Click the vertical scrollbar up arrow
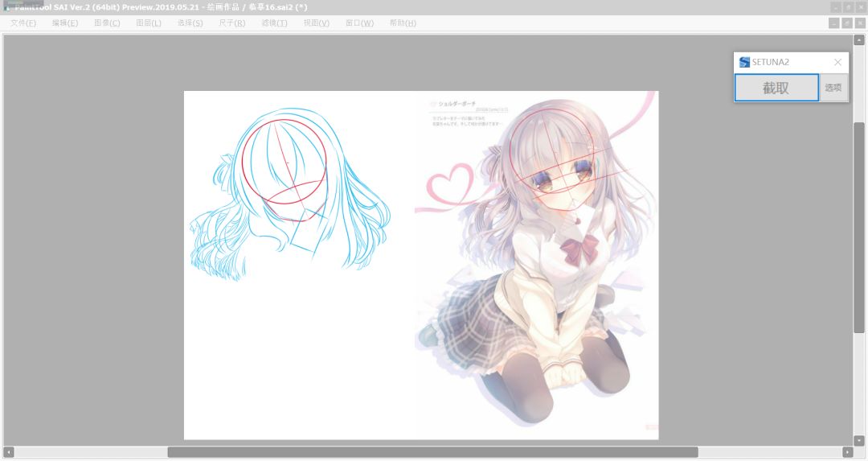868x461 pixels. (858, 40)
